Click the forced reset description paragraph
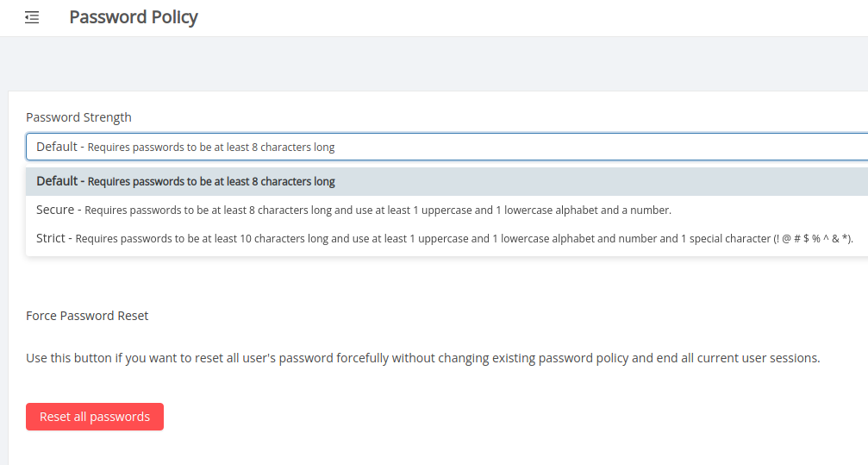 pyautogui.click(x=423, y=358)
